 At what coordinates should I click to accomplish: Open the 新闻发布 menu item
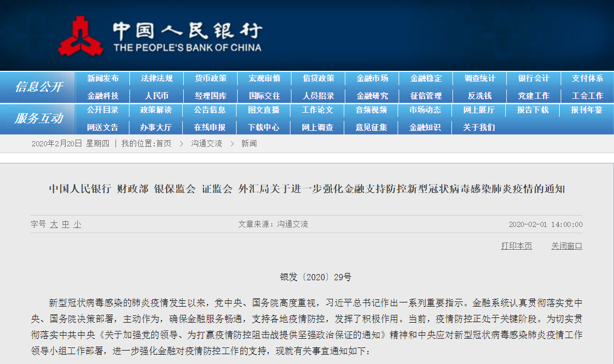[x=103, y=79]
